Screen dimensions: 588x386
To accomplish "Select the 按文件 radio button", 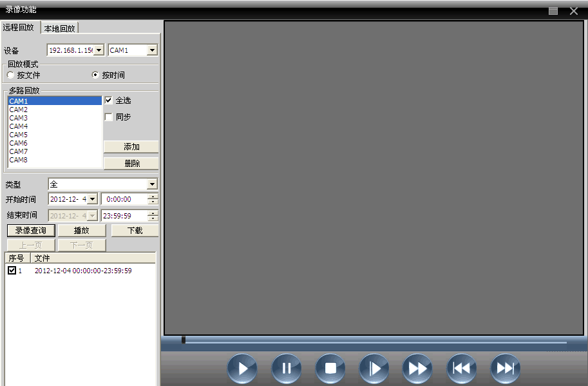I will point(11,75).
